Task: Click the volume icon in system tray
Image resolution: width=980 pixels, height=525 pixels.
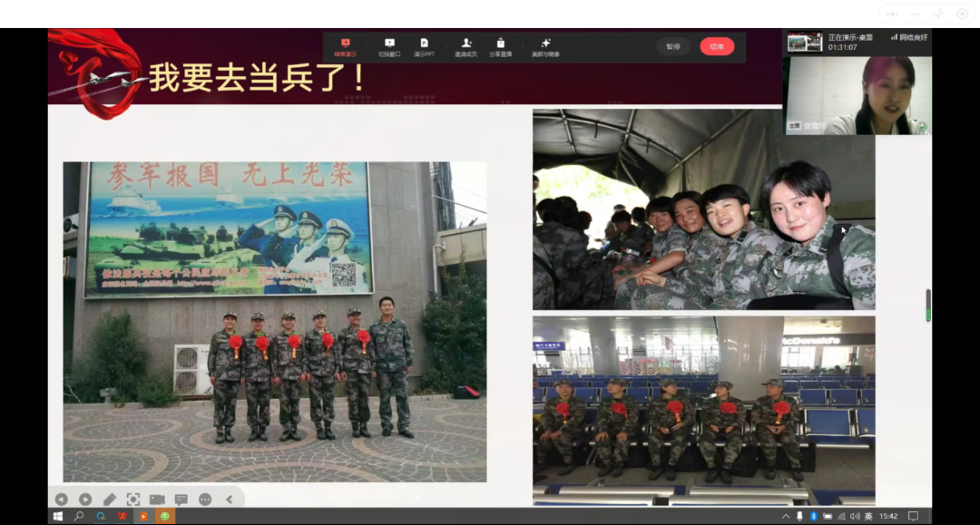Action: (854, 516)
